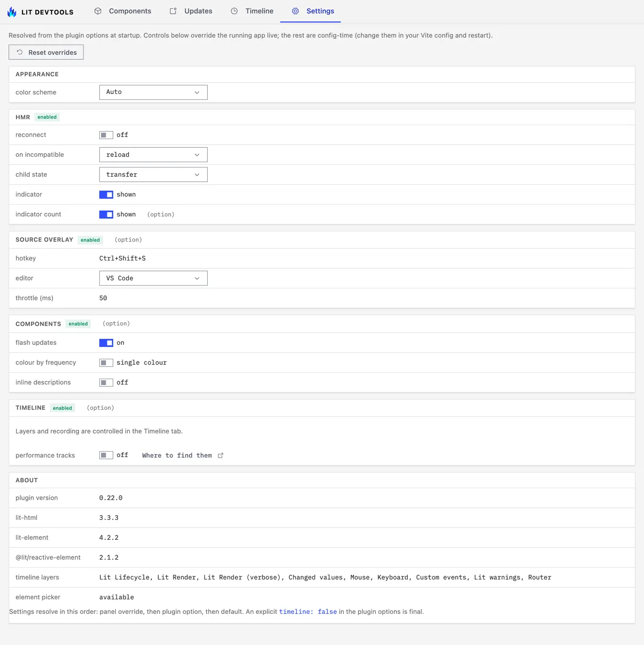Viewport: 644px width, 645px height.
Task: Enable the performance tracks switch
Action: 106,455
